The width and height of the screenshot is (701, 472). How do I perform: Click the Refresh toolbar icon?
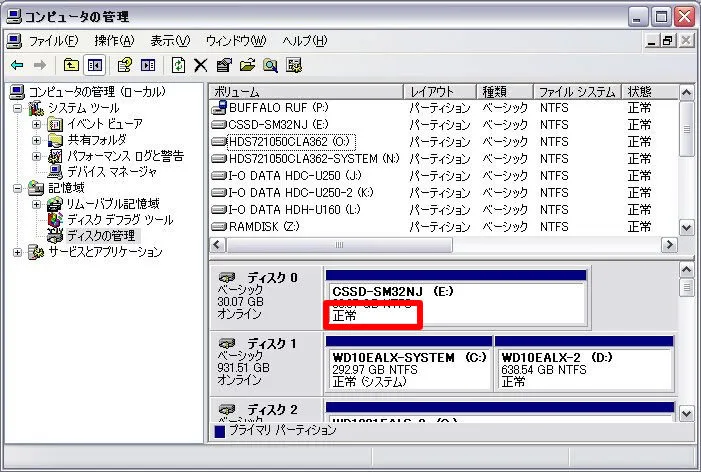(x=178, y=65)
